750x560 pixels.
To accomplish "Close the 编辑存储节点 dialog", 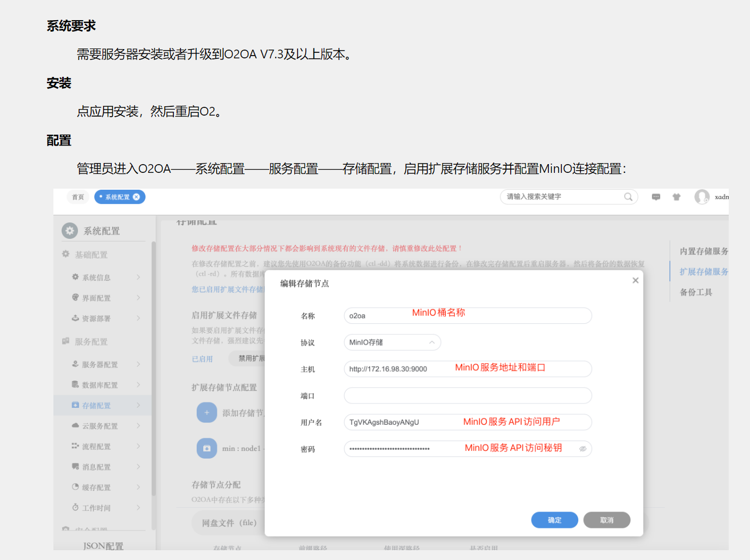I will [x=635, y=280].
